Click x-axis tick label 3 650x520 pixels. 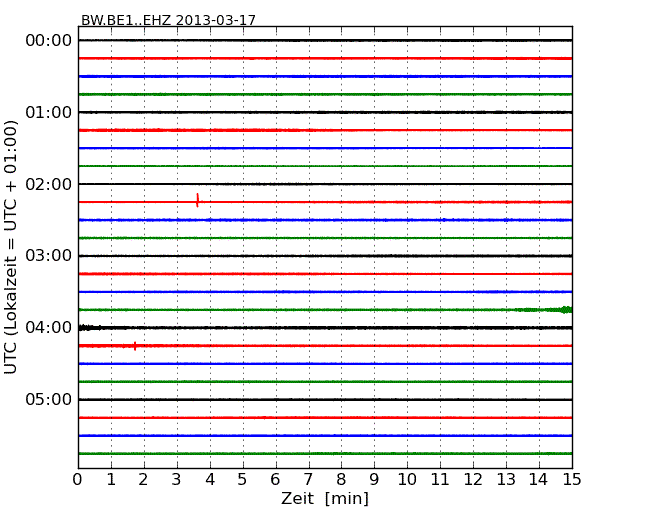177,480
